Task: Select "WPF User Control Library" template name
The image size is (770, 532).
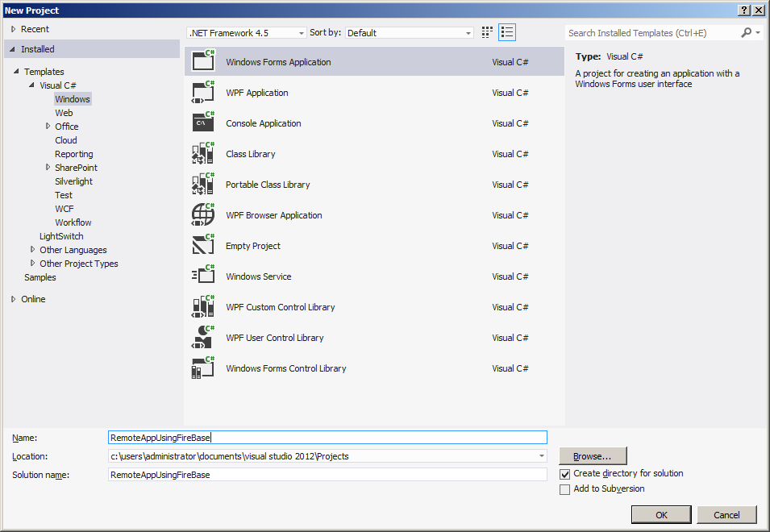Action: [274, 338]
